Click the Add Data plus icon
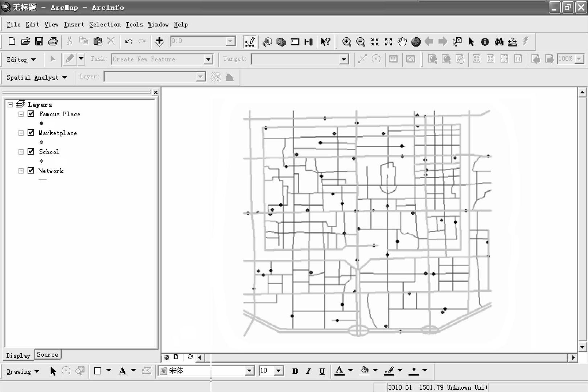 tap(159, 42)
